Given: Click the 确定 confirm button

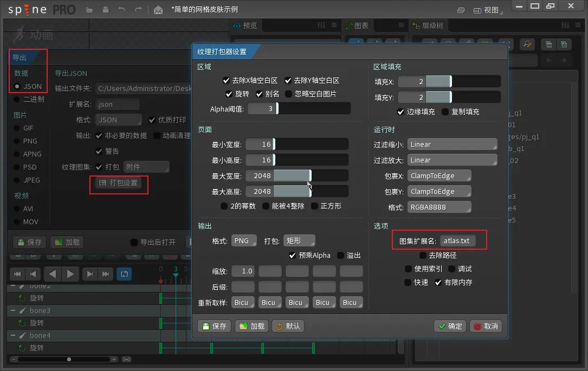Looking at the screenshot, I should pos(450,326).
